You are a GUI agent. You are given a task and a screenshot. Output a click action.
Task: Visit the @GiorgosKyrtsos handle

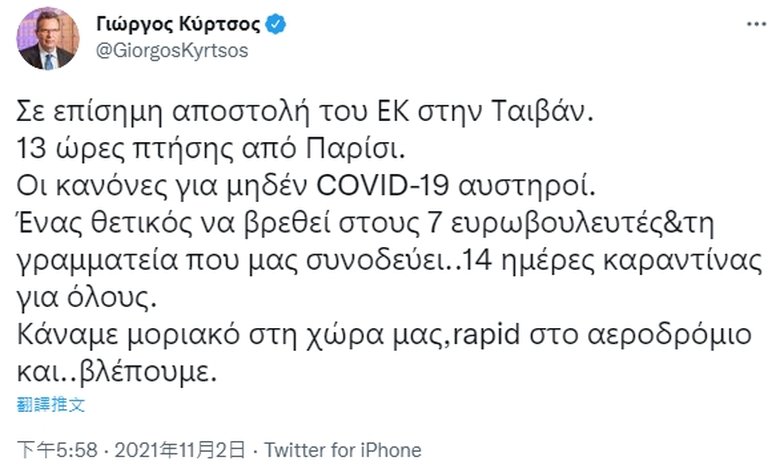(x=170, y=51)
